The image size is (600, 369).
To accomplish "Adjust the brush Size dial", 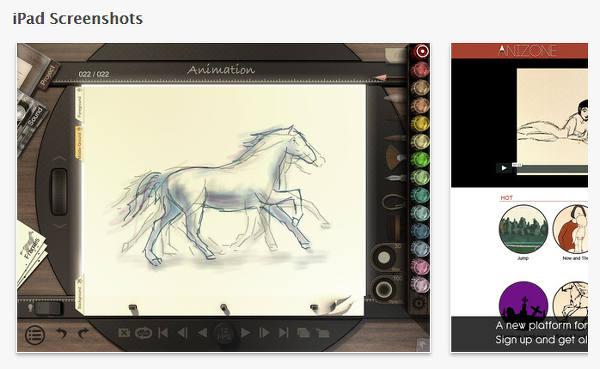I will (x=384, y=258).
